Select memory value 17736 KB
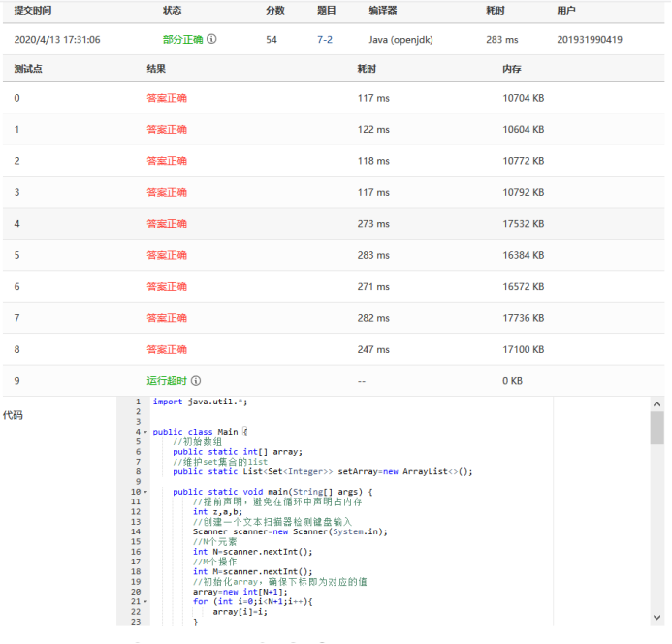This screenshot has height=644, width=672. pos(524,318)
